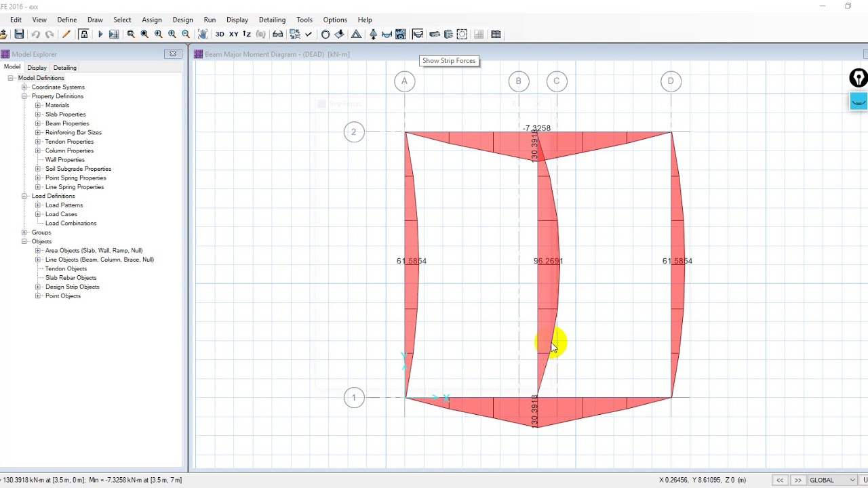This screenshot has height=488, width=868.
Task: Open the Tools menu
Action: coord(304,20)
